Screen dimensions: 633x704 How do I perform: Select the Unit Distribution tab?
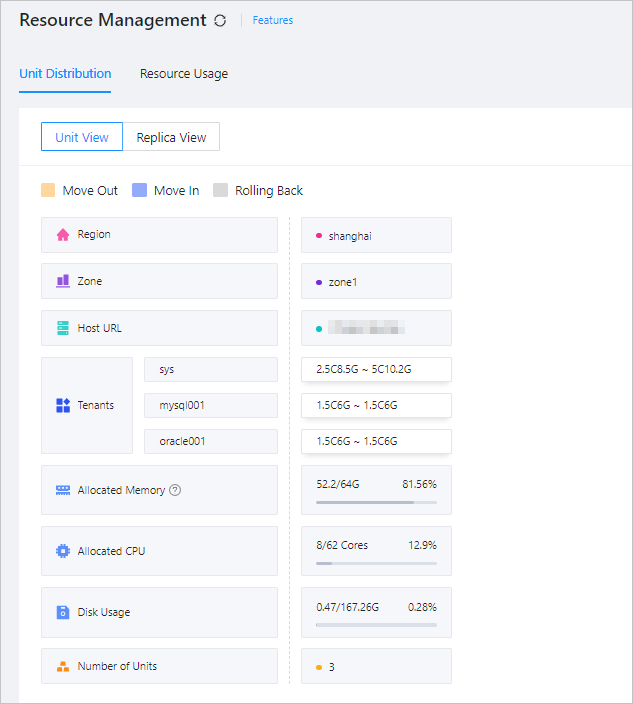click(x=65, y=74)
